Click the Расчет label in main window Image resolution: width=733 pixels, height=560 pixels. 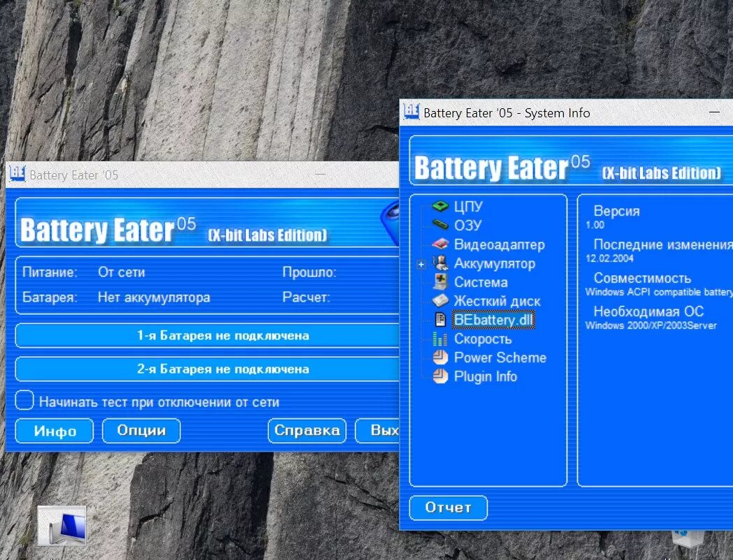306,297
